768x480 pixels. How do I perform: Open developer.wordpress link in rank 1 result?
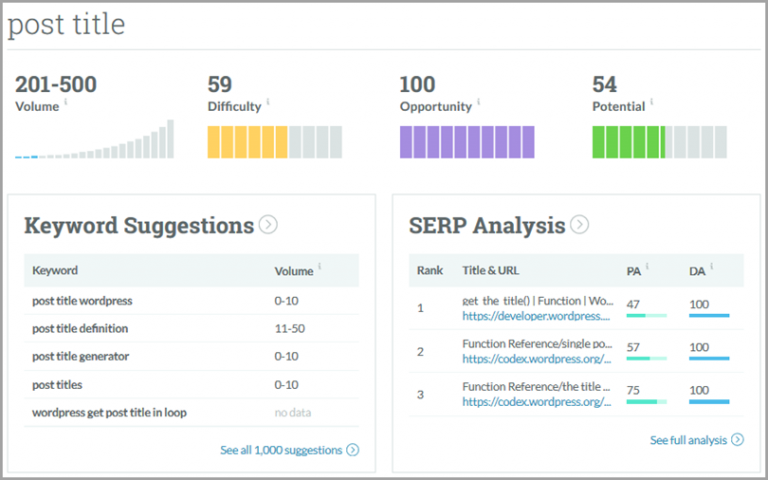[x=535, y=316]
